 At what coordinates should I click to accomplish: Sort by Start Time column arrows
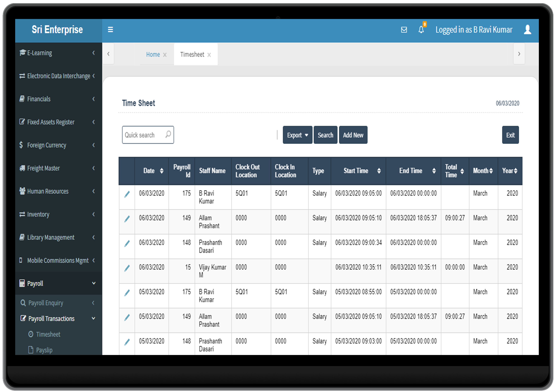point(379,171)
